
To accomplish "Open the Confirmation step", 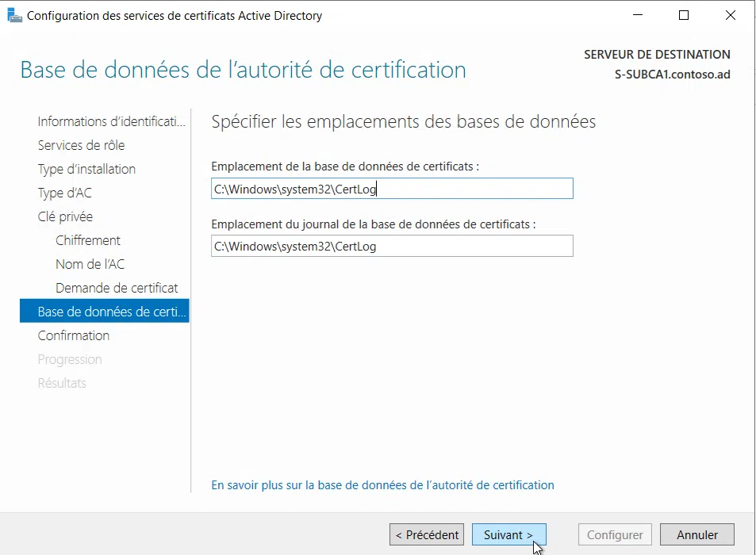I will (74, 335).
